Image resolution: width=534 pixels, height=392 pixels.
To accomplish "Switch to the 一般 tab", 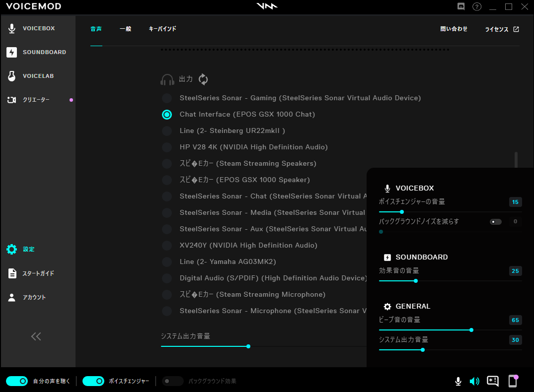I will pos(125,29).
